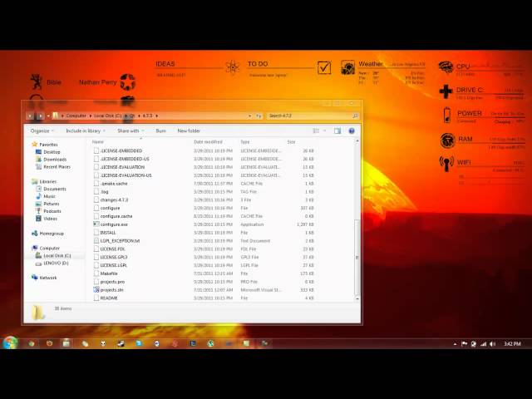Select the configure.exe application icon
Image resolution: width=532 pixels, height=399 pixels.
[96, 224]
